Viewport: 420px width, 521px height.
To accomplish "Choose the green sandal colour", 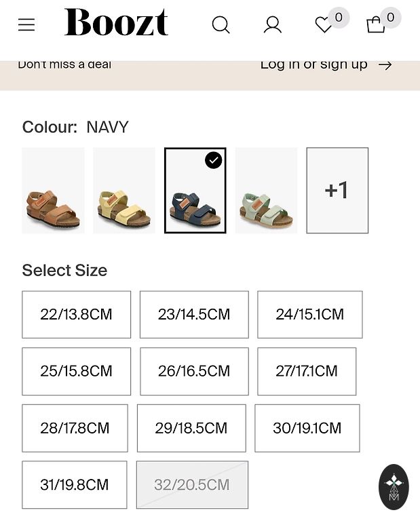I will click(x=266, y=191).
